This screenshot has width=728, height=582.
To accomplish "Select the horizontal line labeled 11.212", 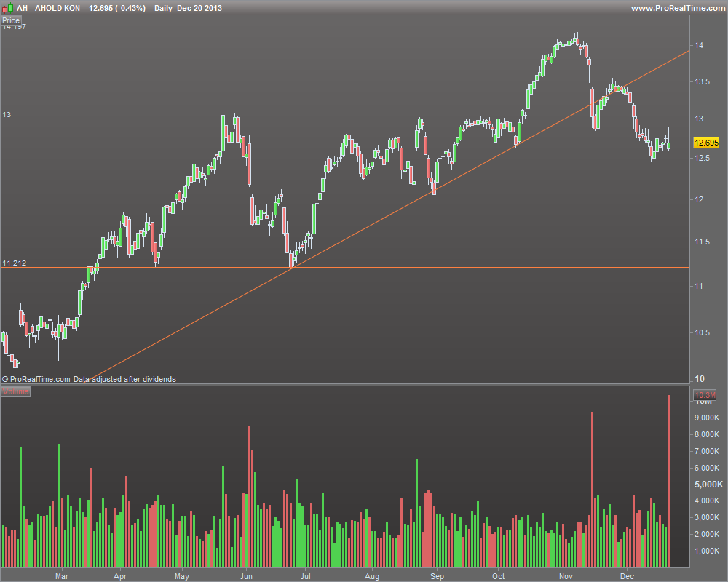I will click(345, 267).
